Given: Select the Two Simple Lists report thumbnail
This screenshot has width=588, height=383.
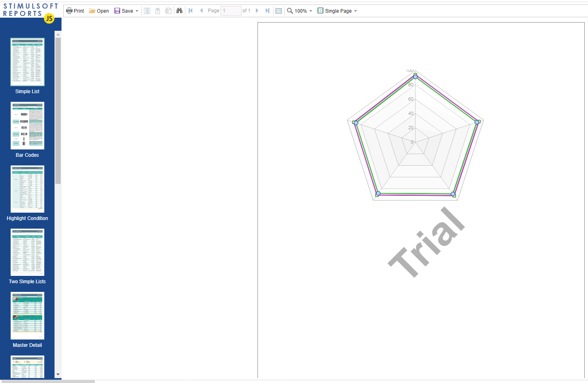Looking at the screenshot, I should (27, 252).
